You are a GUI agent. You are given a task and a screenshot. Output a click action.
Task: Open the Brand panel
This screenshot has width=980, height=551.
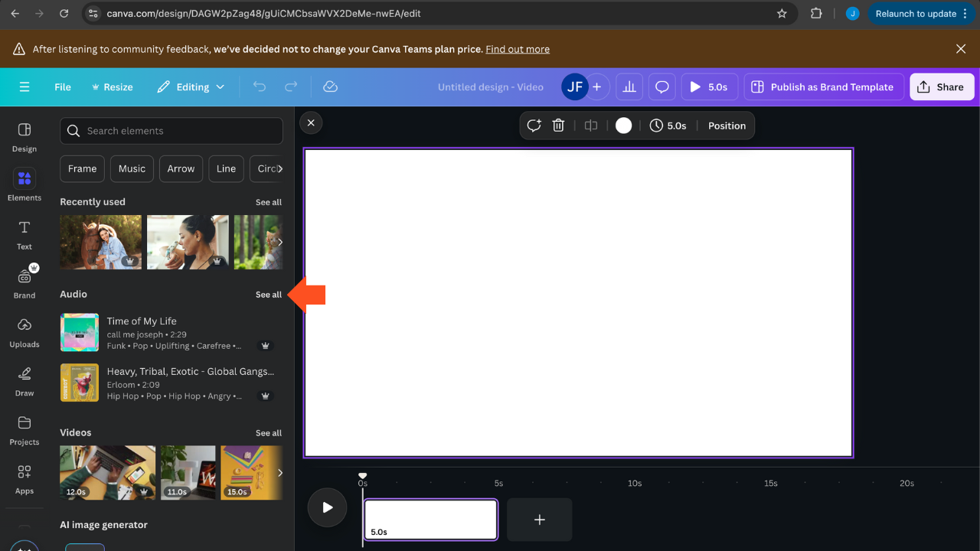[x=24, y=281]
